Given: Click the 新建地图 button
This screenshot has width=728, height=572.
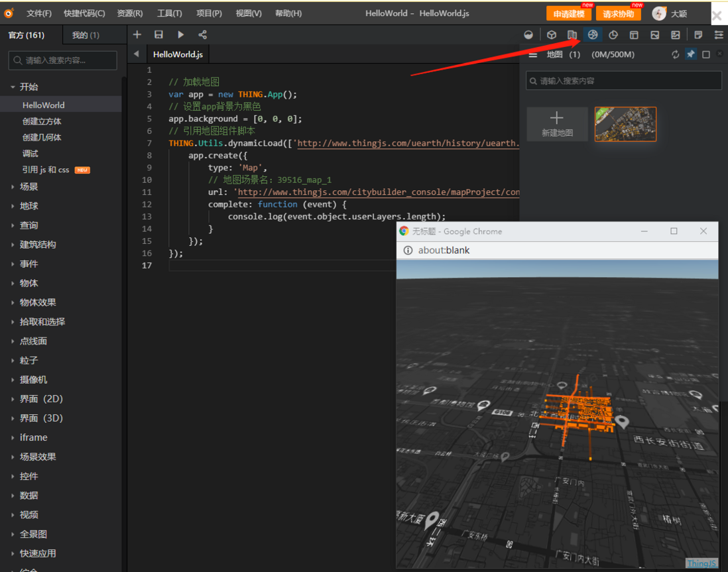Looking at the screenshot, I should pyautogui.click(x=557, y=124).
